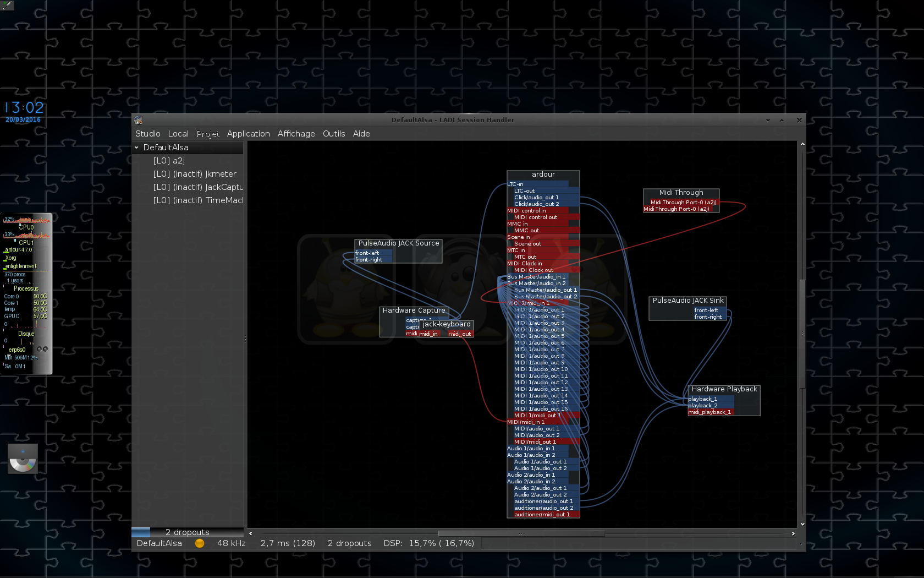Click the pencil icon in top-left corner
The width and height of the screenshot is (924, 578).
pos(7,5)
